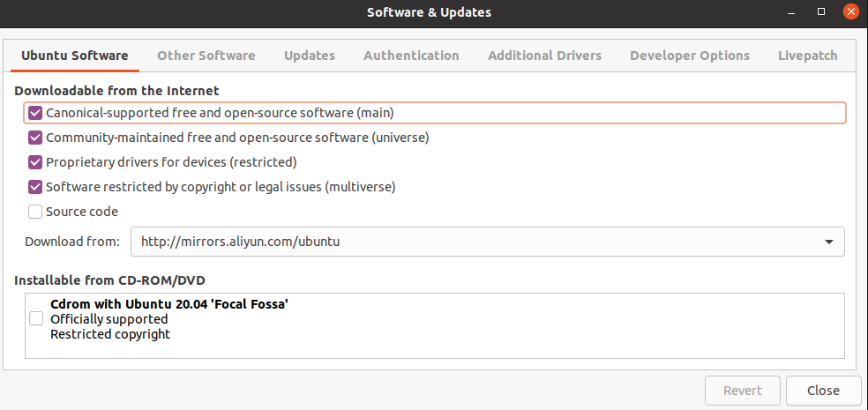Click the 'Installable from CD-ROM/DVD' heading
Screen dimensions: 868x410
click(x=109, y=280)
